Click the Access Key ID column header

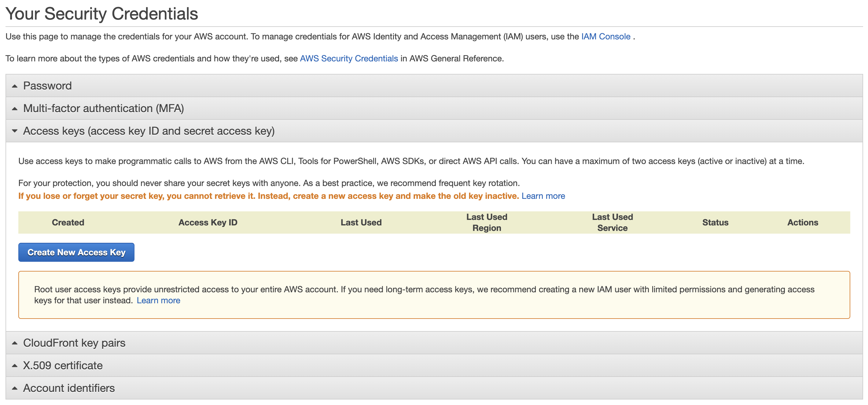(x=208, y=223)
